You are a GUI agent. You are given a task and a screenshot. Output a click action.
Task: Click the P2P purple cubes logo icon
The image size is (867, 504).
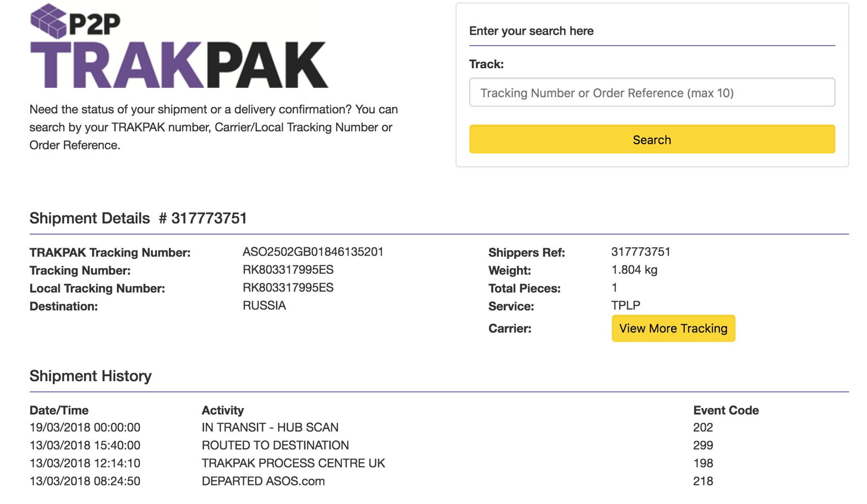point(48,21)
